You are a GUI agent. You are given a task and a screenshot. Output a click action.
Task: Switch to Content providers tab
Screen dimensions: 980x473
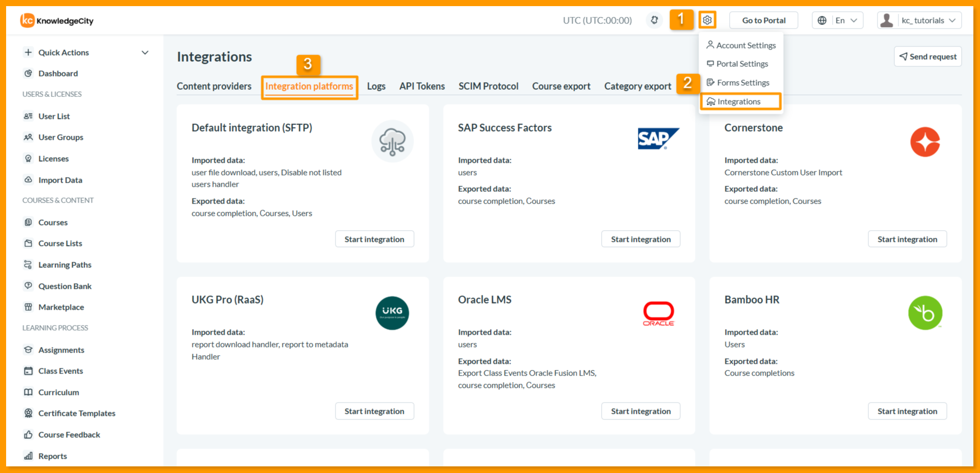[x=214, y=86]
